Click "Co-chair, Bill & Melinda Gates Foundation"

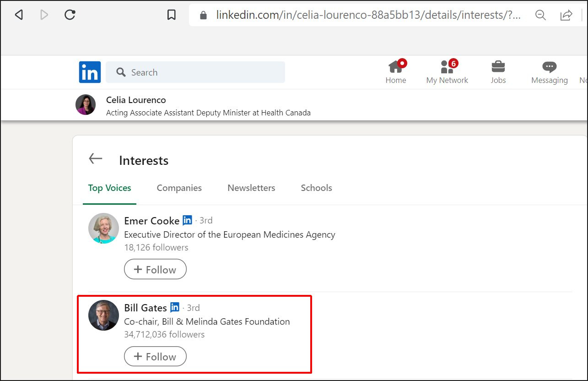[207, 322]
